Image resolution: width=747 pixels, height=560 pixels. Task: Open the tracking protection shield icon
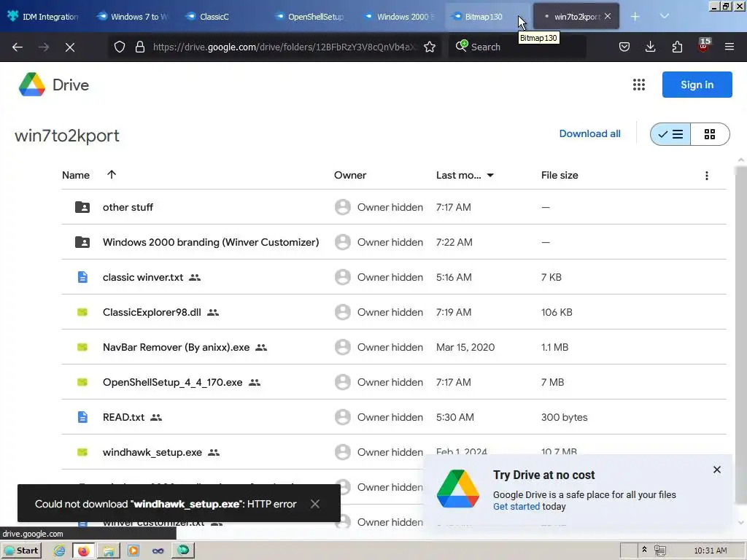pos(120,47)
